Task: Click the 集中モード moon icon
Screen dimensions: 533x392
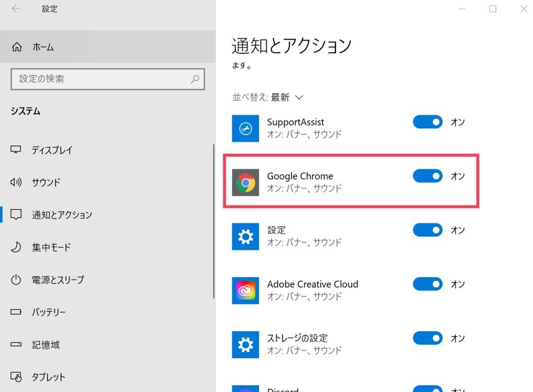Action: pyautogui.click(x=17, y=247)
